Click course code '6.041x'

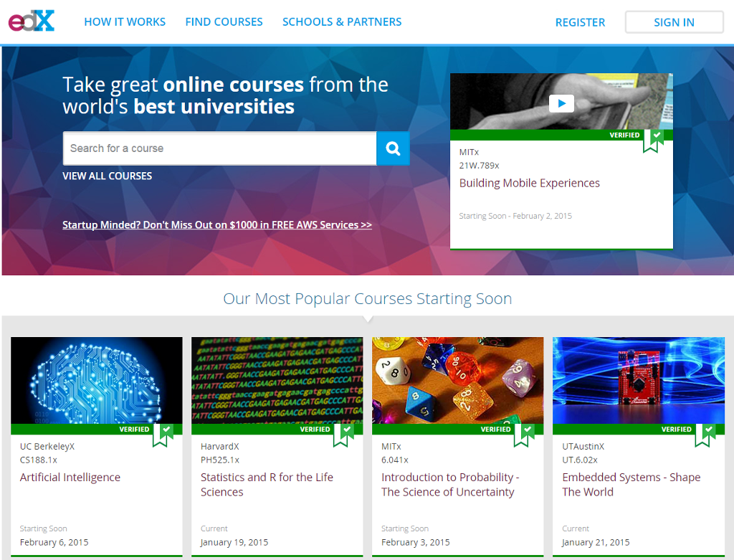point(395,460)
